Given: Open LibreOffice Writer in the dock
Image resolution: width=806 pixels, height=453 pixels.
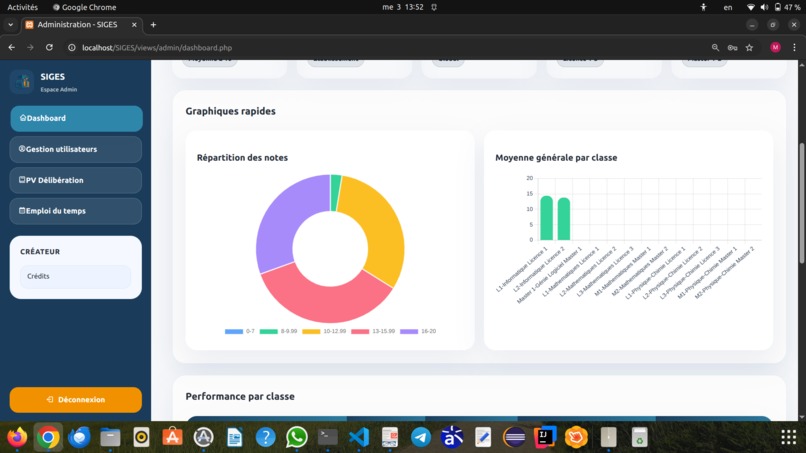Looking at the screenshot, I should click(234, 438).
